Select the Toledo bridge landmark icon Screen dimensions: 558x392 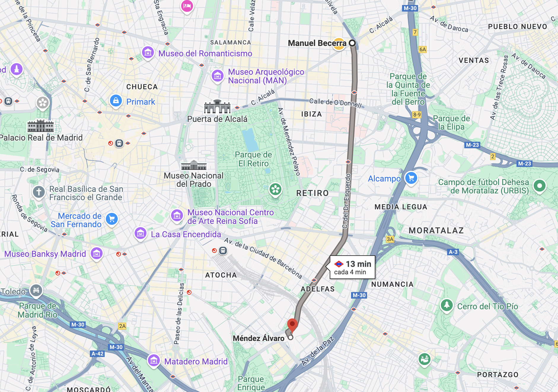tap(36, 290)
